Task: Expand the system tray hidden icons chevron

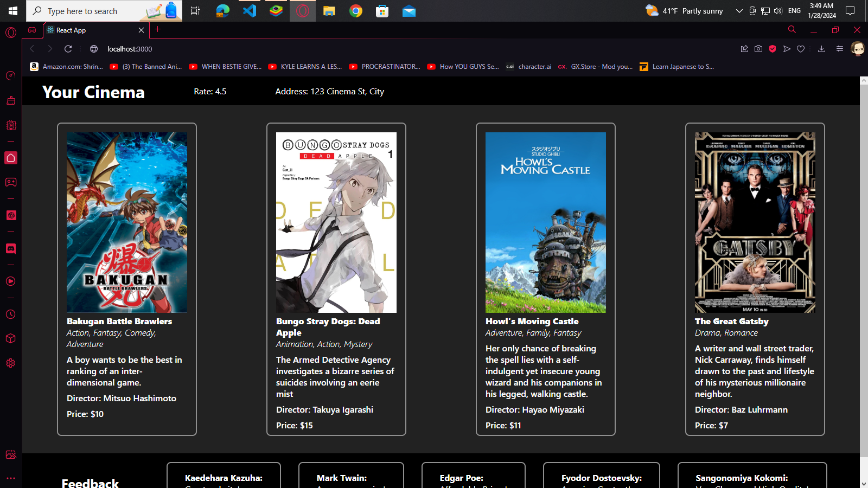Action: click(x=739, y=11)
